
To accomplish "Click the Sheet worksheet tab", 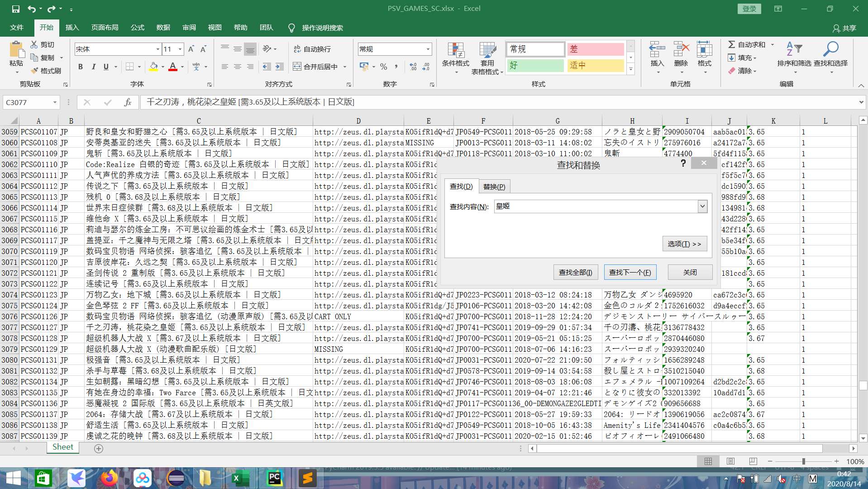I will [x=63, y=447].
